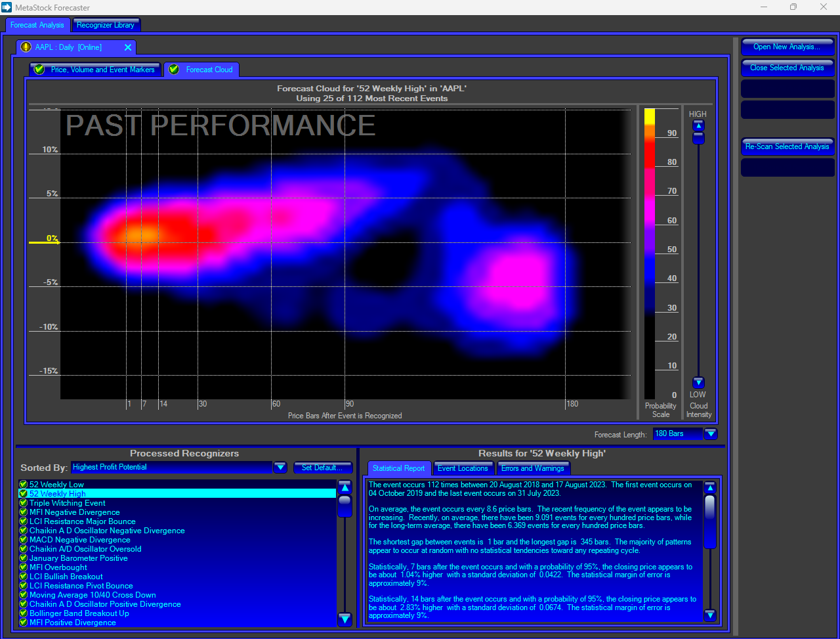Screen dimensions: 840x639
Task: Select LCI Resistance Pivot Bounce recognizer
Action: (177, 586)
